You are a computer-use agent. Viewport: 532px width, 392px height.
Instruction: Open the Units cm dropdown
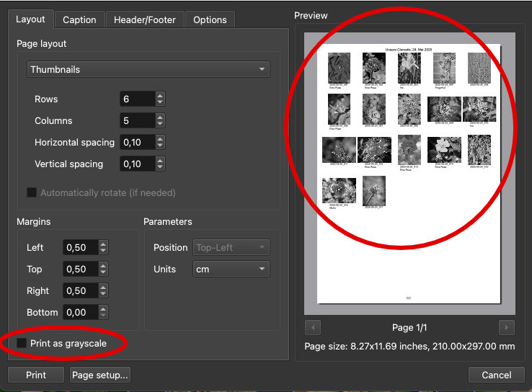tap(231, 269)
